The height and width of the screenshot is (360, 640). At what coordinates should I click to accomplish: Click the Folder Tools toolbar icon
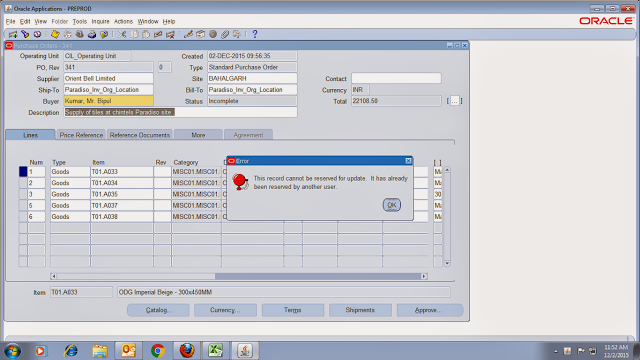pyautogui.click(x=237, y=34)
